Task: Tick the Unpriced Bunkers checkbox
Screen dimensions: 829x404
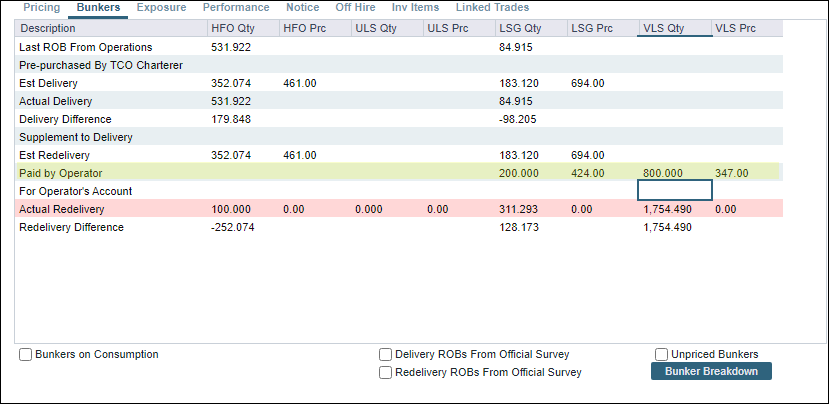Action: click(x=662, y=355)
